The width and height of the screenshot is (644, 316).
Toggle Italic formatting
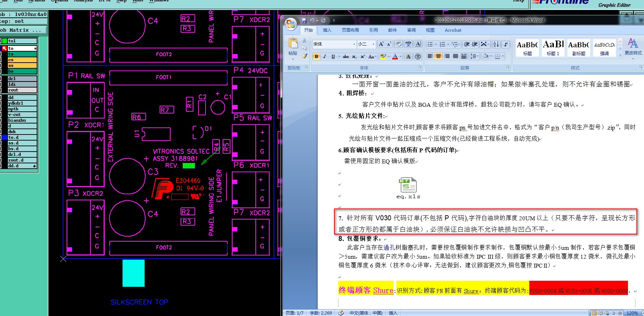324,57
